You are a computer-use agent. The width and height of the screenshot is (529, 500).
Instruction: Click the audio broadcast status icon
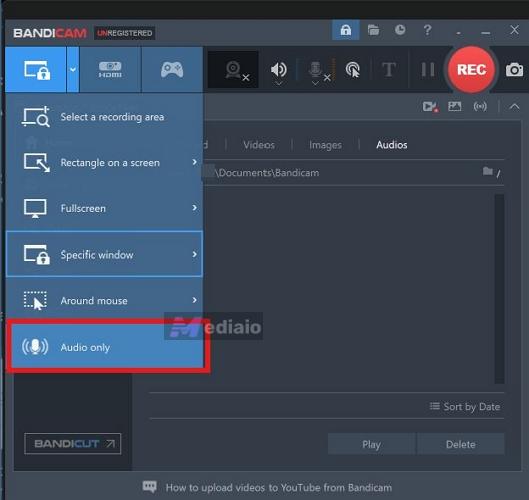pyautogui.click(x=480, y=107)
